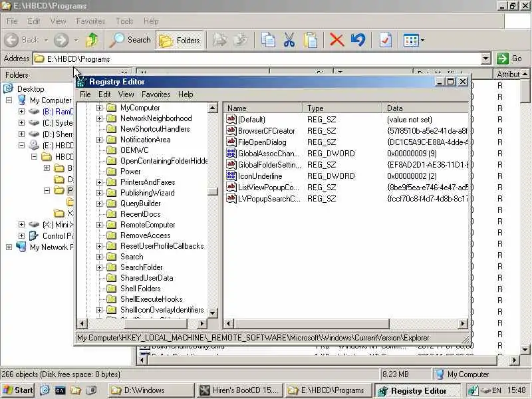Image resolution: width=532 pixels, height=399 pixels.
Task: Expand the ResetUserProfileCallbacks key
Action: tap(99, 246)
